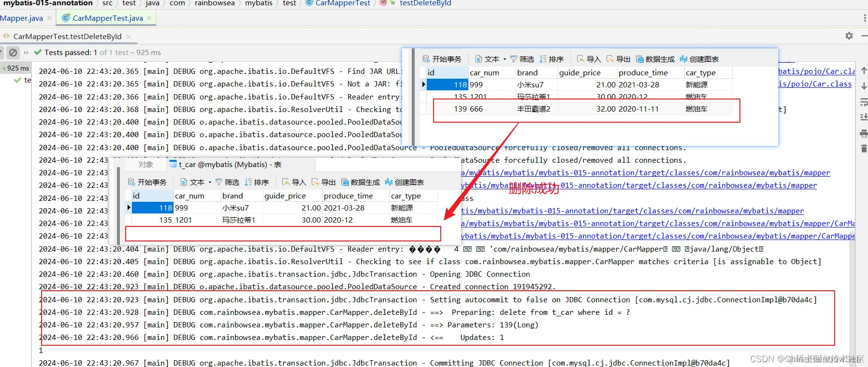The width and height of the screenshot is (868, 367).
Task: Click 导出 export in the upper table window
Action: 618,59
